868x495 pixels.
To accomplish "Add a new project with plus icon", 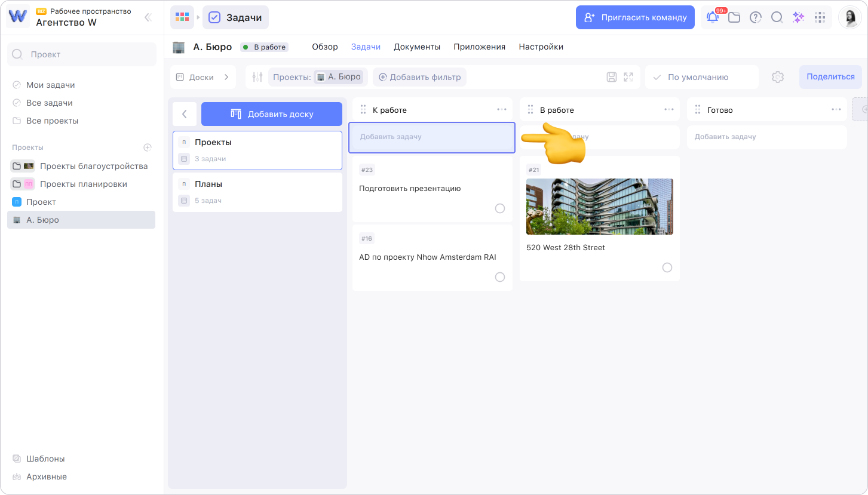I will [148, 147].
